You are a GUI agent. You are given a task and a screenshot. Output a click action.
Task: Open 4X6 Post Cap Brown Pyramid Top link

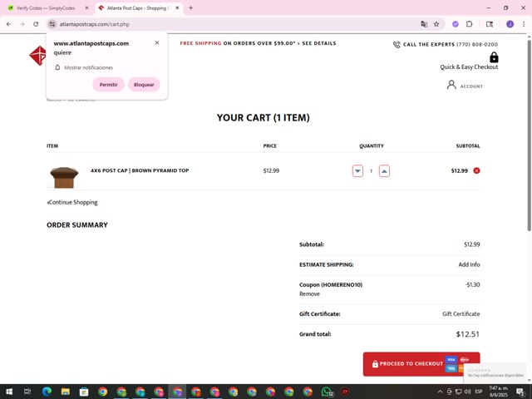140,170
